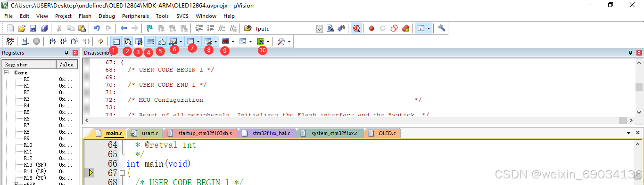Viewport: 644px width, 185px height.
Task: Kill all breakpoints icon
Action: point(405,28)
